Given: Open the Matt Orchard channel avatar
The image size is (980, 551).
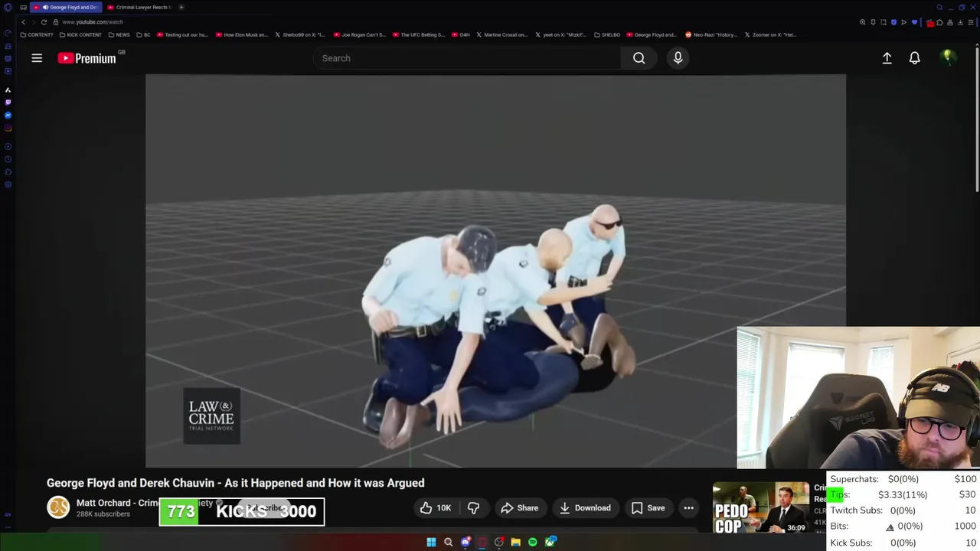Looking at the screenshot, I should click(58, 507).
